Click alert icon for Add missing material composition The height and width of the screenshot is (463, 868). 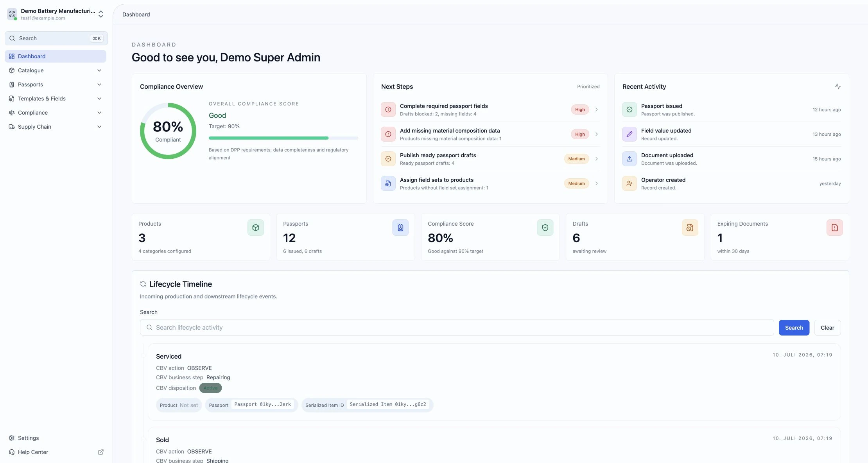[x=388, y=134]
